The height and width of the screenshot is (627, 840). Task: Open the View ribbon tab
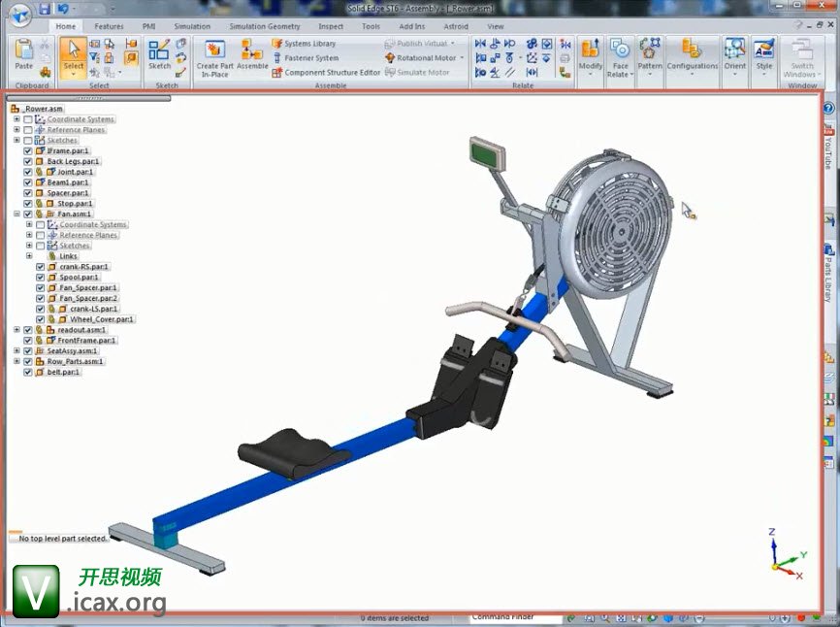pyautogui.click(x=495, y=26)
